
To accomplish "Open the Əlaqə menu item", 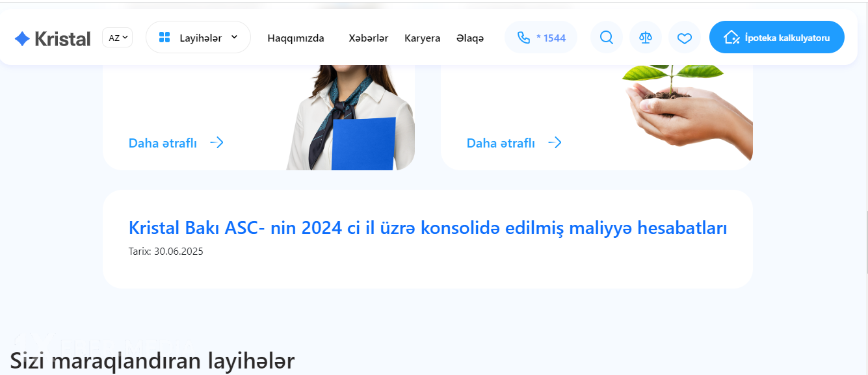I will (x=470, y=38).
